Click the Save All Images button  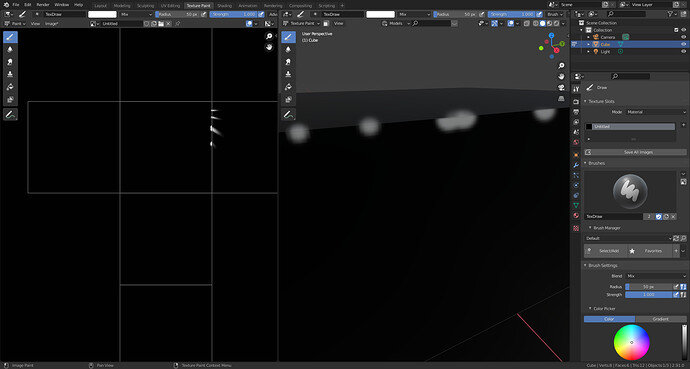point(635,152)
